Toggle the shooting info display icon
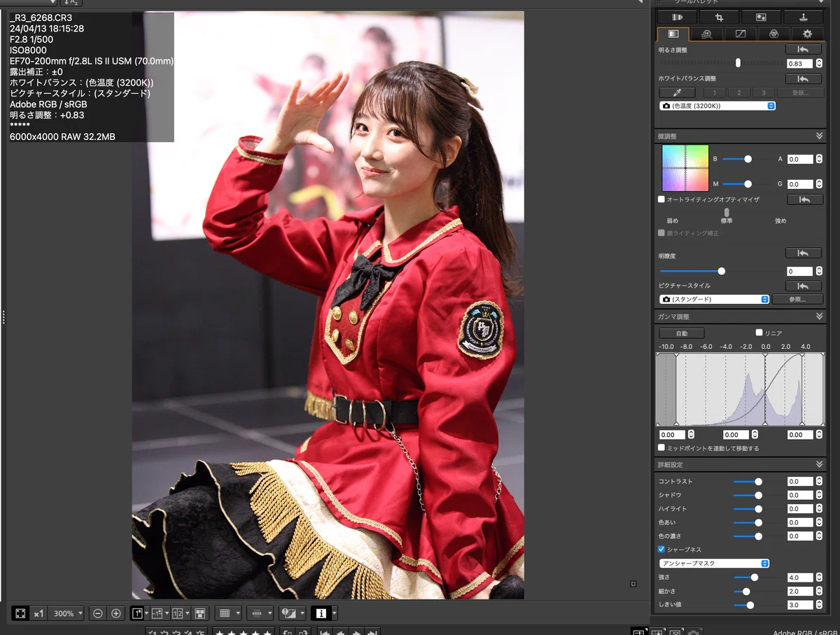840x635 pixels. pyautogui.click(x=321, y=613)
